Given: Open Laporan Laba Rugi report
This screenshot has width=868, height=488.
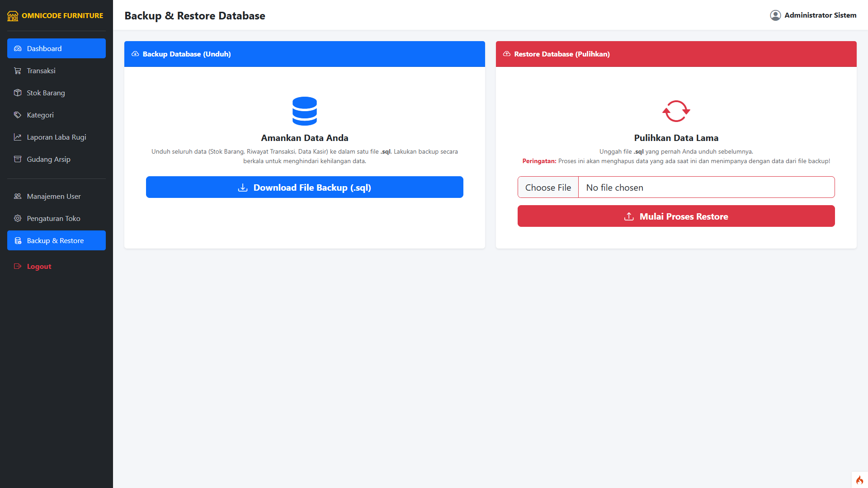Looking at the screenshot, I should (56, 137).
